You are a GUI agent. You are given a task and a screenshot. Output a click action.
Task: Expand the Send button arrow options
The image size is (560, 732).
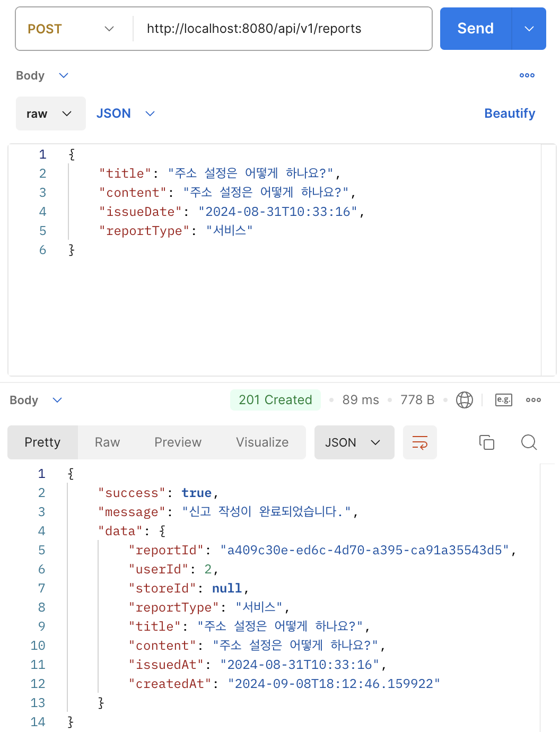pos(529,29)
